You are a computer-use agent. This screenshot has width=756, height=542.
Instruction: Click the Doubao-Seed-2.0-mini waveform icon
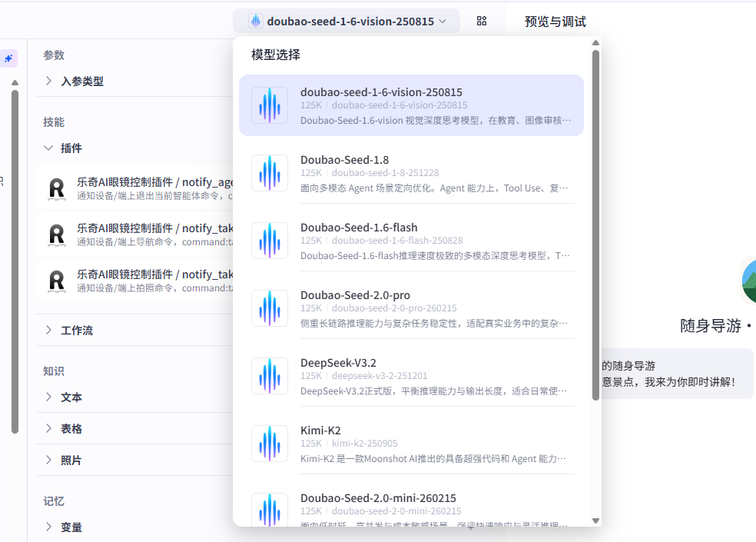tap(270, 510)
